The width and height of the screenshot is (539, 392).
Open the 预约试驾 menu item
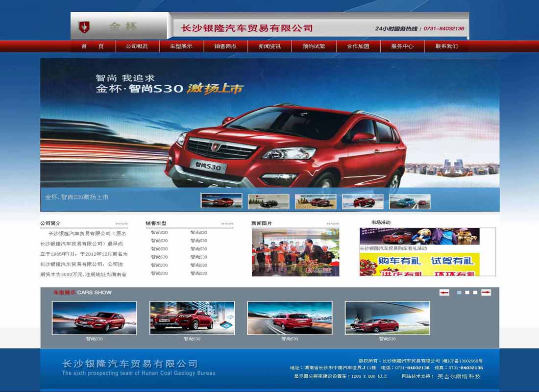click(314, 46)
